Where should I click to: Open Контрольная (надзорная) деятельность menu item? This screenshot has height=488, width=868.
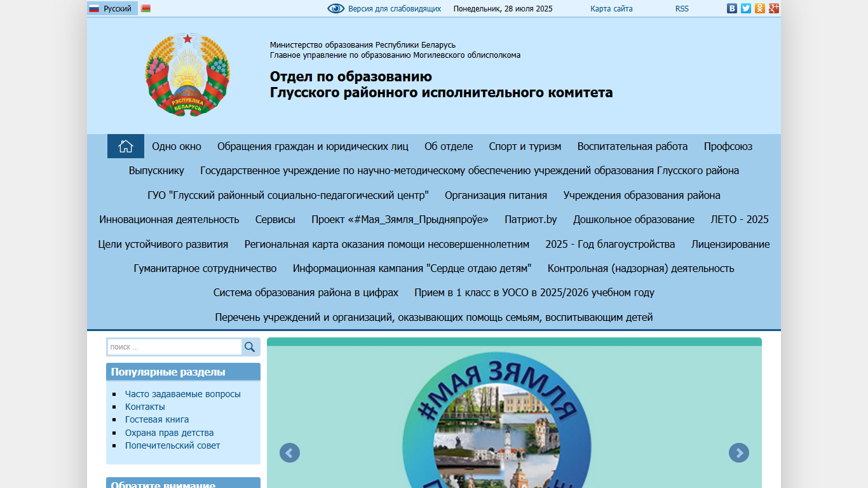pos(641,268)
